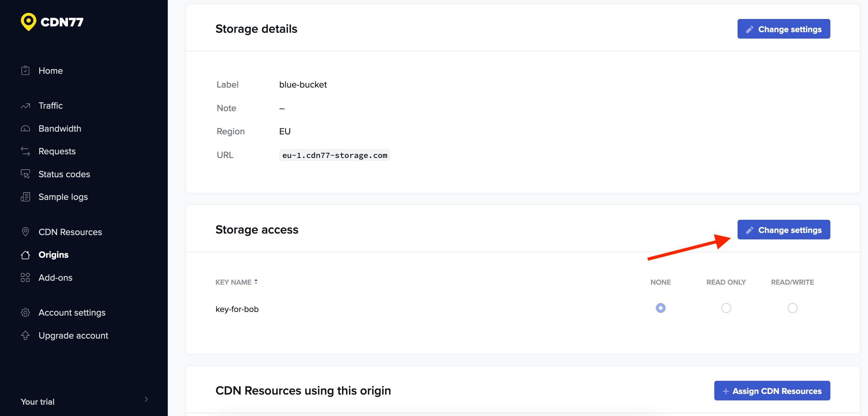Go to Account settings menu item

(72, 313)
